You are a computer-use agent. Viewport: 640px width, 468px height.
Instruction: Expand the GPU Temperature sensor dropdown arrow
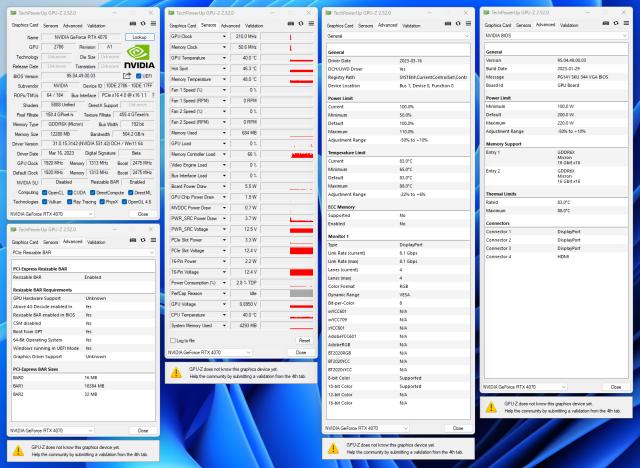(x=224, y=58)
